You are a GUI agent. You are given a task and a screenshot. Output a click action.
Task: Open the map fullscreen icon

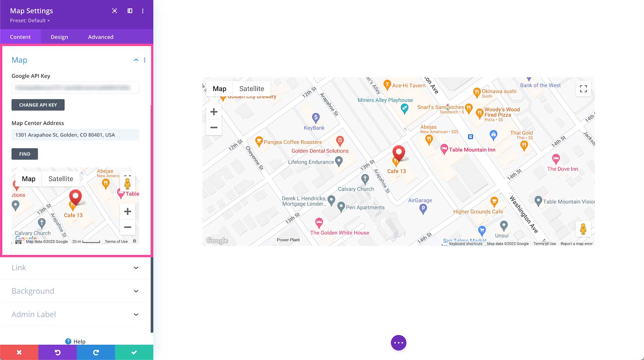pyautogui.click(x=583, y=88)
